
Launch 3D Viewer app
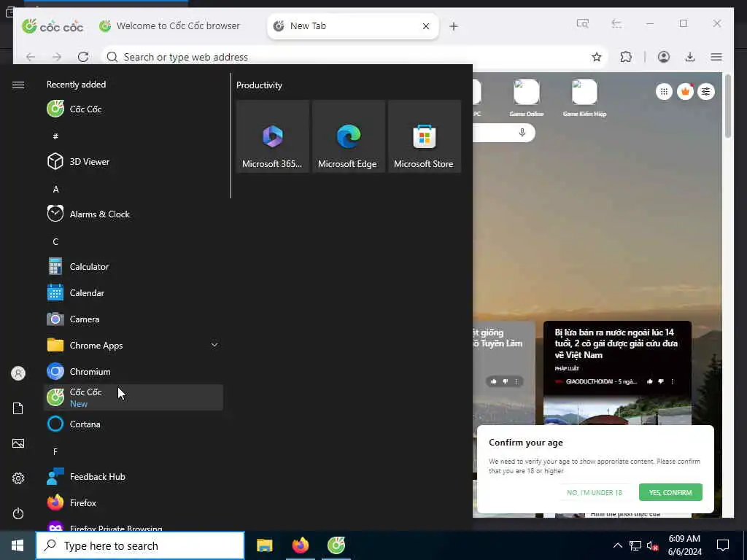tap(133, 161)
